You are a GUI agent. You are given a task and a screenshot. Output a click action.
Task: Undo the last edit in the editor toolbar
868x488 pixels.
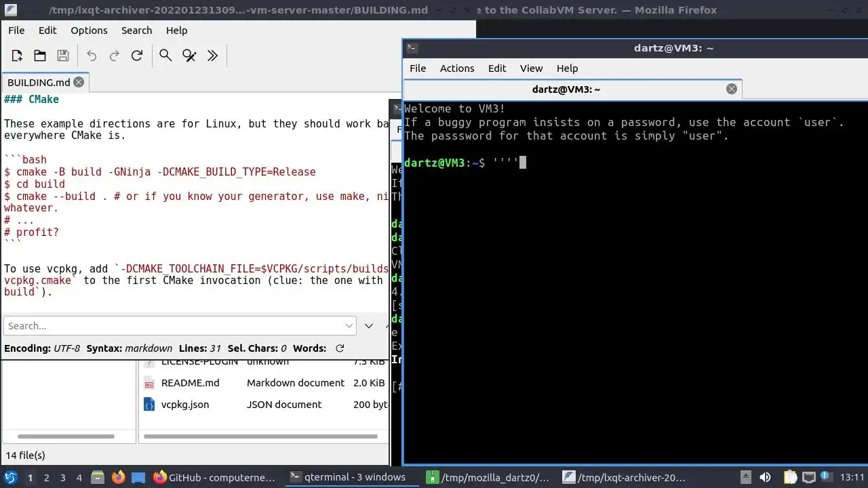point(92,56)
